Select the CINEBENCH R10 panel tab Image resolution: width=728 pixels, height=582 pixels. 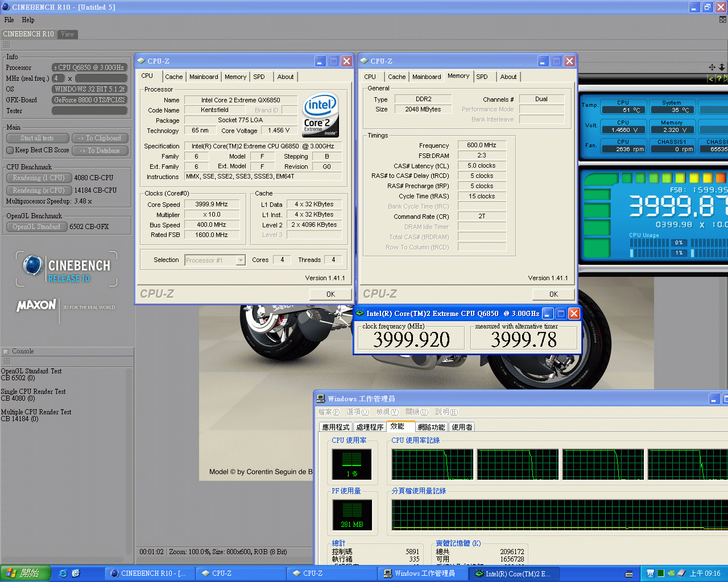click(28, 34)
